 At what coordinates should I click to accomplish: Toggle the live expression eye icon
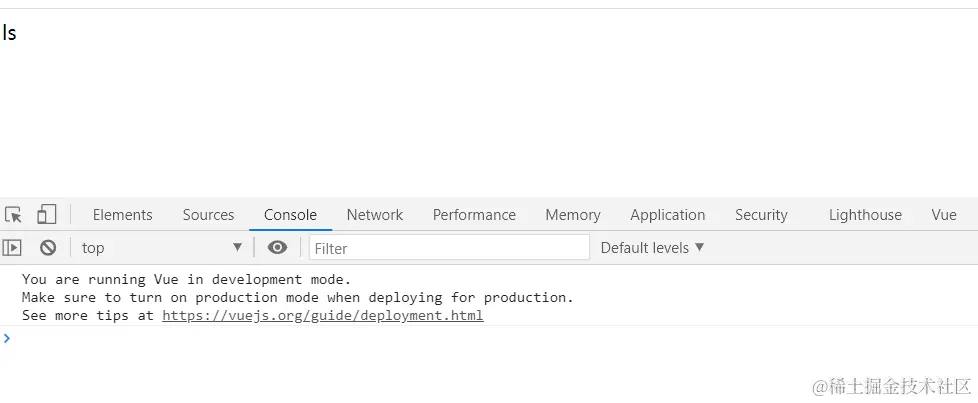[x=278, y=248]
